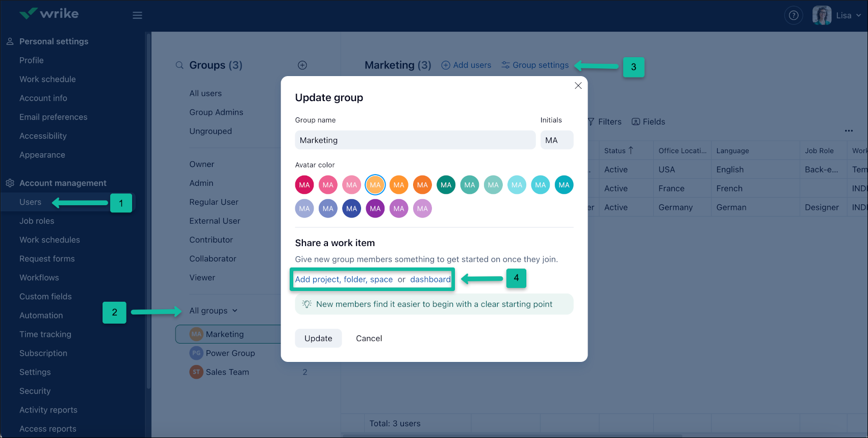The image size is (868, 438).
Task: Filter by Owner role
Action: coord(202,164)
